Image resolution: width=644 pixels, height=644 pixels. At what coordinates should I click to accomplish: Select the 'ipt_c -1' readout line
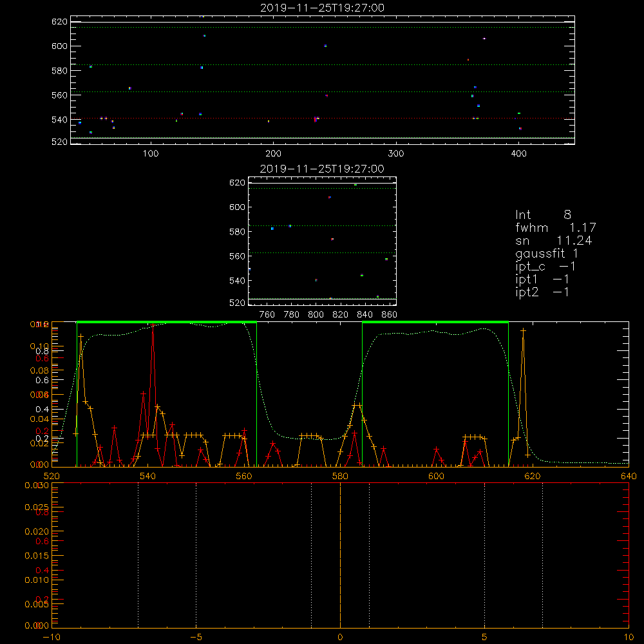[x=545, y=267]
